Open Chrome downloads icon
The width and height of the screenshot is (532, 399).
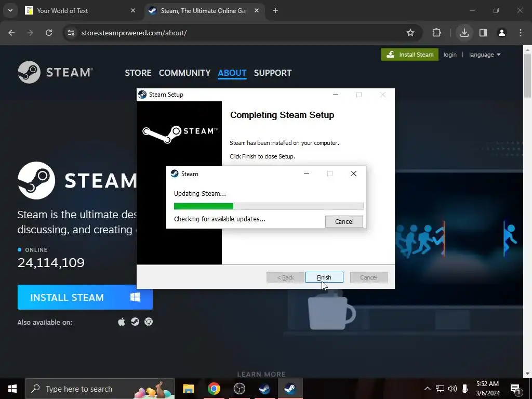pos(464,33)
